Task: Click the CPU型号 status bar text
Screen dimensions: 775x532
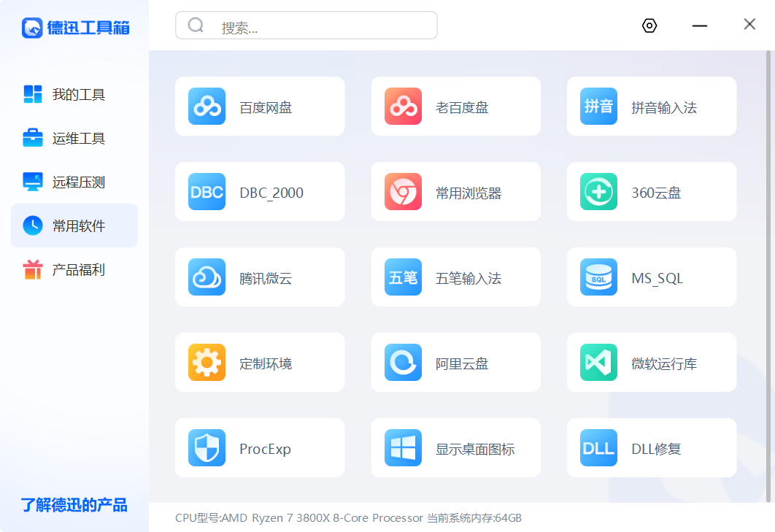Action: (x=299, y=517)
